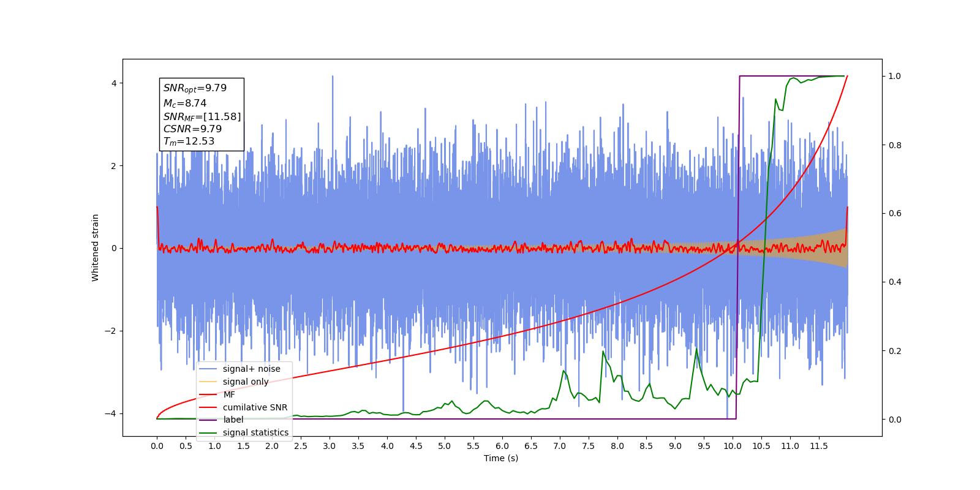This screenshot has height=490, width=980.
Task: Click x-axis tick label 8.5
Action: (646, 446)
